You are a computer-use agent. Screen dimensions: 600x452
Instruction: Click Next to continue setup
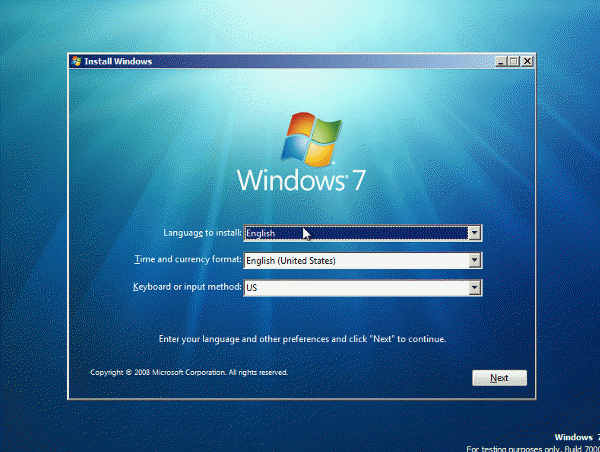[x=499, y=378]
